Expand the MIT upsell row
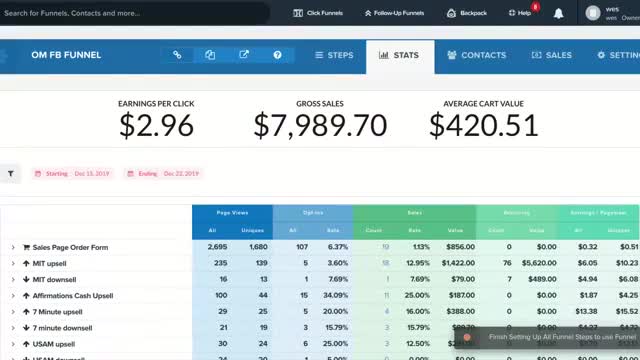Image resolution: width=640 pixels, height=360 pixels. (13, 264)
